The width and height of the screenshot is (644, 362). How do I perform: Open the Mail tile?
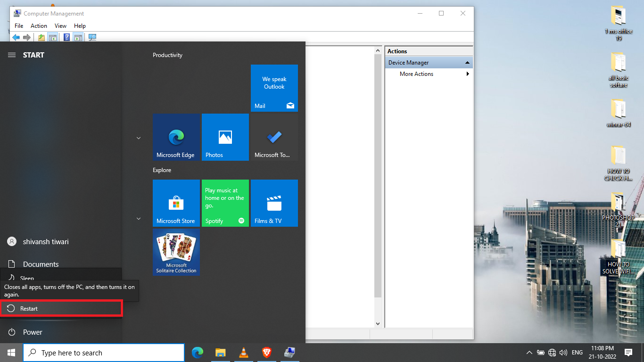point(274,88)
